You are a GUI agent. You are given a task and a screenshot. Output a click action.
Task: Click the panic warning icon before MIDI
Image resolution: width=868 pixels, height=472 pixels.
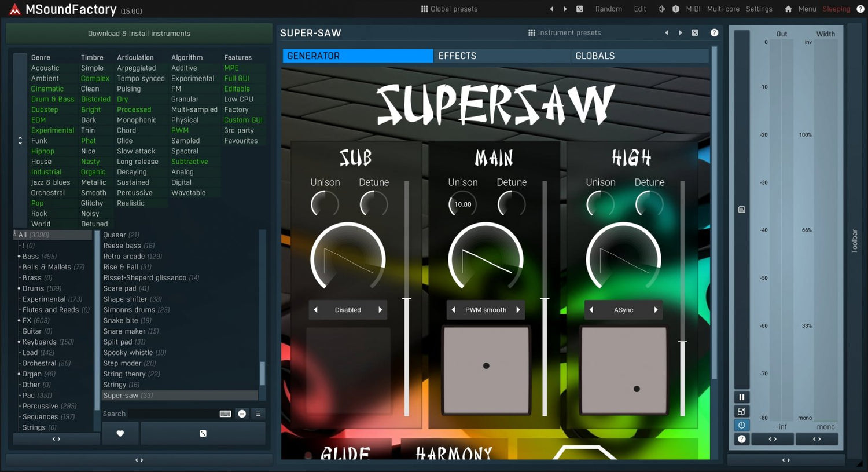pos(676,9)
